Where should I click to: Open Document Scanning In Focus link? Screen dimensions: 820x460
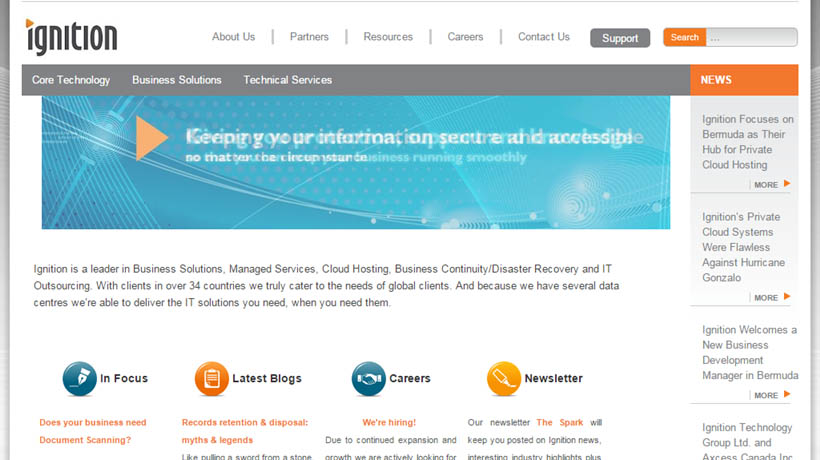[93, 431]
